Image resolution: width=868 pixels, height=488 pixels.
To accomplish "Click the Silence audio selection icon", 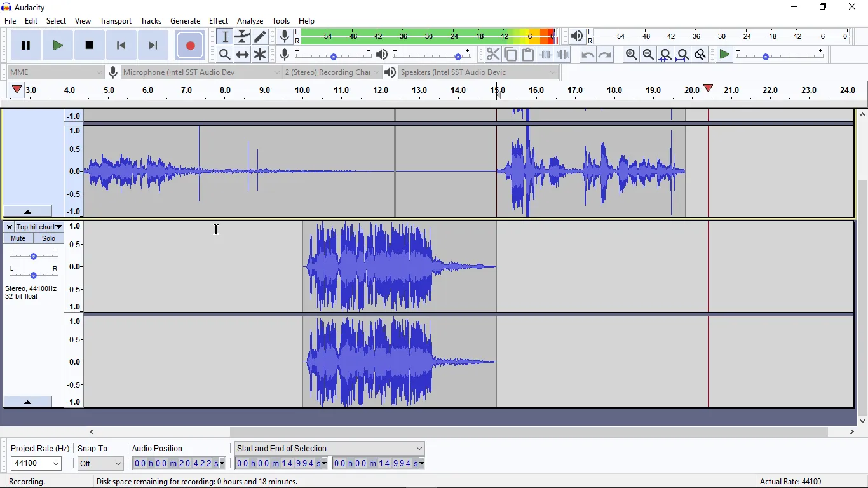I will coord(564,55).
